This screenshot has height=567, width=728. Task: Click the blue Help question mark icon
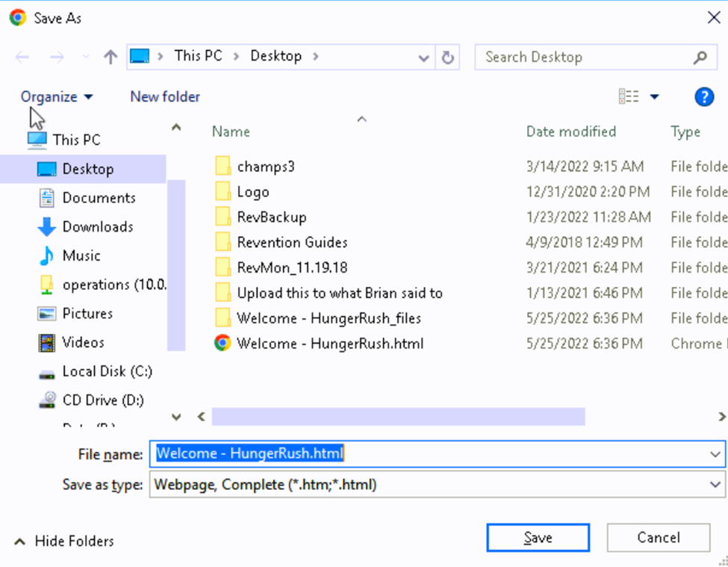click(x=704, y=96)
